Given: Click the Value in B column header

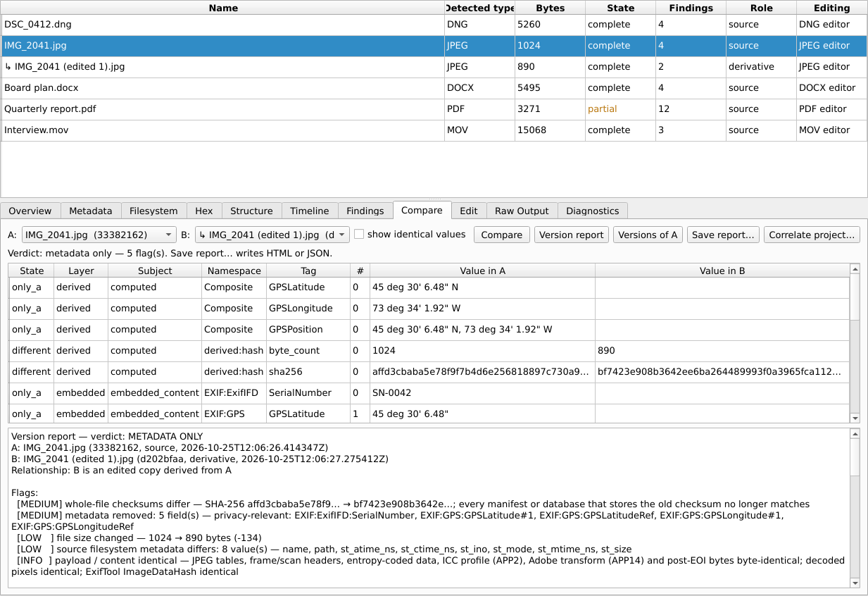Looking at the screenshot, I should click(722, 271).
